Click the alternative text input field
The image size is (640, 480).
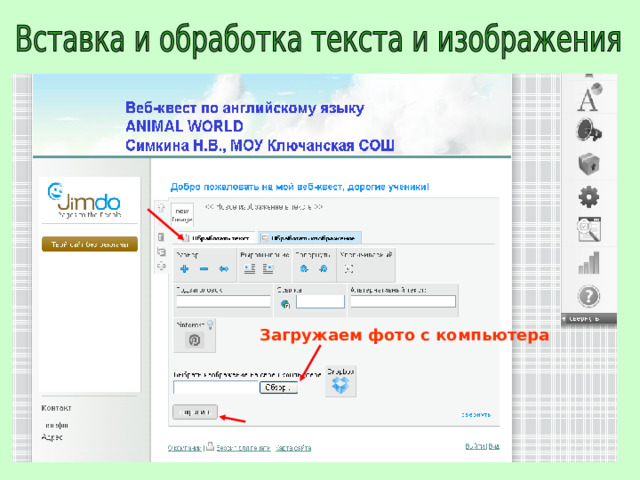point(403,302)
